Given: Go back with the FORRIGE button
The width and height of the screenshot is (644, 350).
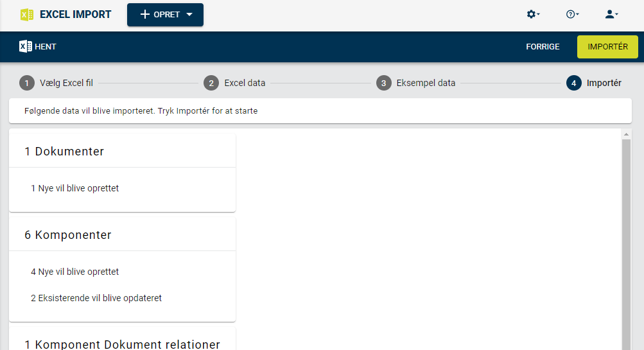Looking at the screenshot, I should click(x=543, y=46).
